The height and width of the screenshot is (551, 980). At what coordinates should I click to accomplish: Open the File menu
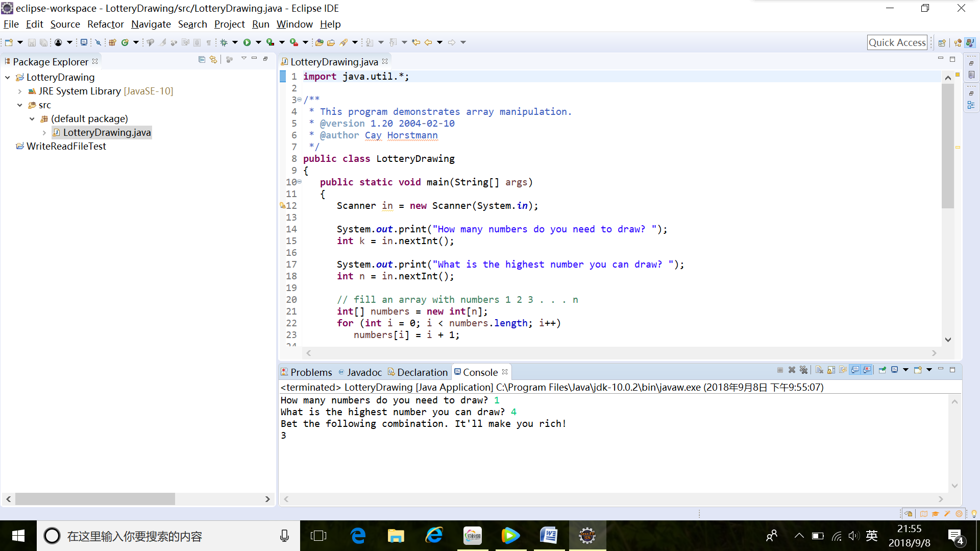pyautogui.click(x=11, y=24)
